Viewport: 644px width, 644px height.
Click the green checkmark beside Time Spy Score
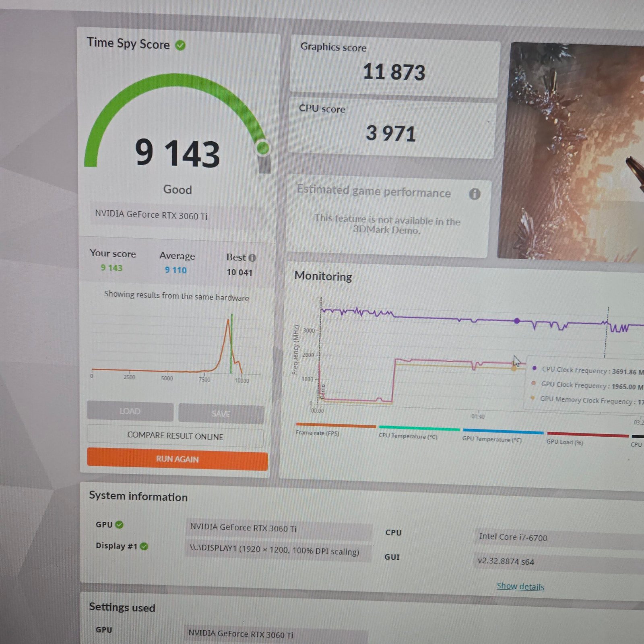[180, 45]
